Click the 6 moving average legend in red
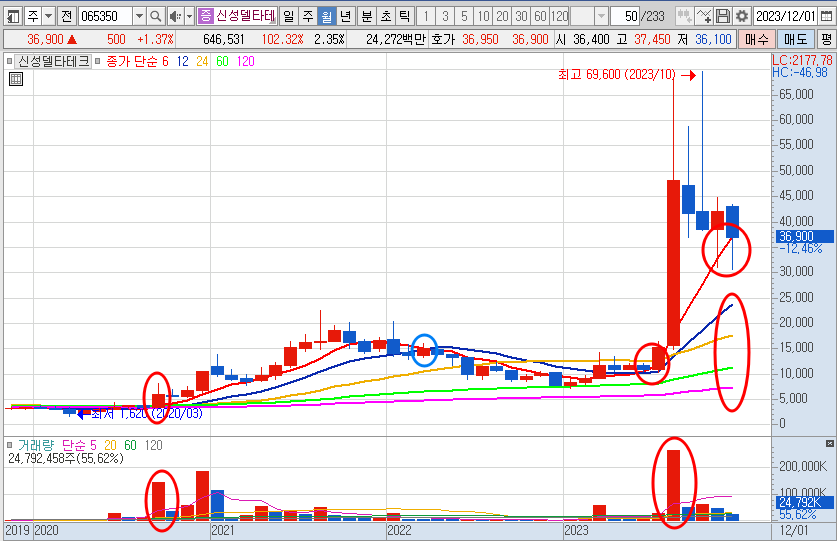Viewport: 837px width, 541px height. (x=165, y=61)
